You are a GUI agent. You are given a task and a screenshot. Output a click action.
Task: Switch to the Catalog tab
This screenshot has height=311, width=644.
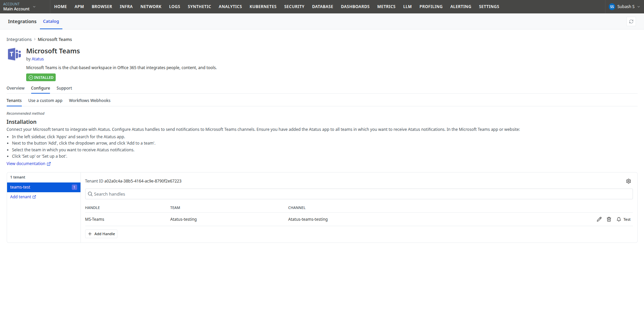point(51,21)
